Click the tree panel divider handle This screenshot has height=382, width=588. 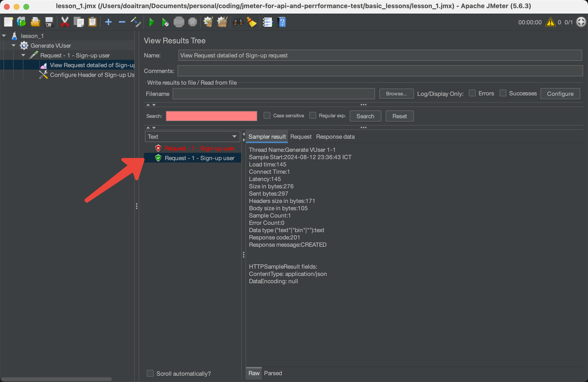137,206
